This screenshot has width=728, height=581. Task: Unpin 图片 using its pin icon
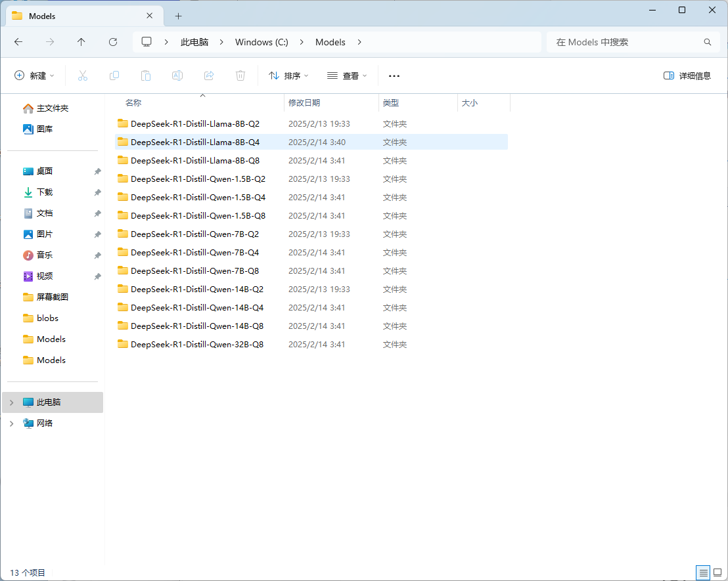97,235
